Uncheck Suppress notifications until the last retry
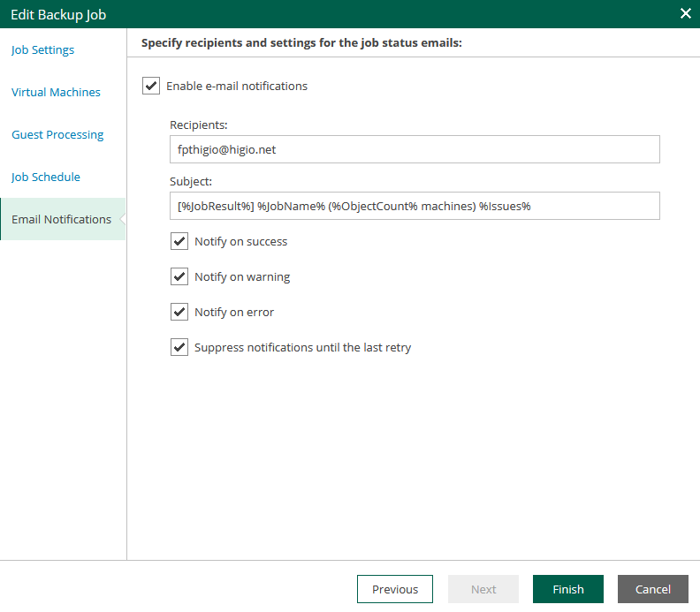Image resolution: width=700 pixels, height=612 pixels. (x=179, y=348)
